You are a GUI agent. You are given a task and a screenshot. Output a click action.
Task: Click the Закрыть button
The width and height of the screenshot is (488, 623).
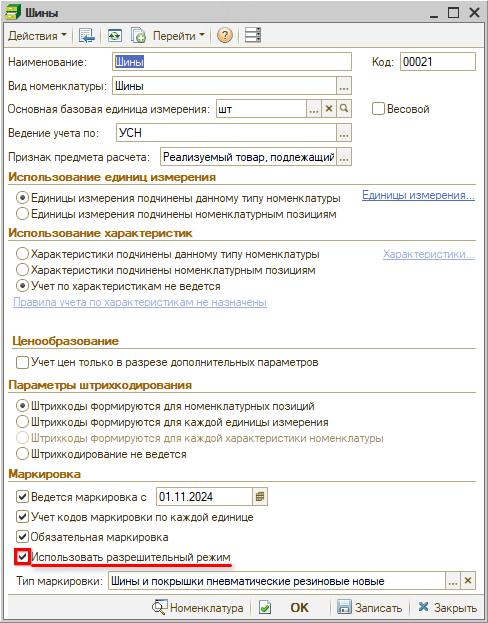[x=447, y=608]
